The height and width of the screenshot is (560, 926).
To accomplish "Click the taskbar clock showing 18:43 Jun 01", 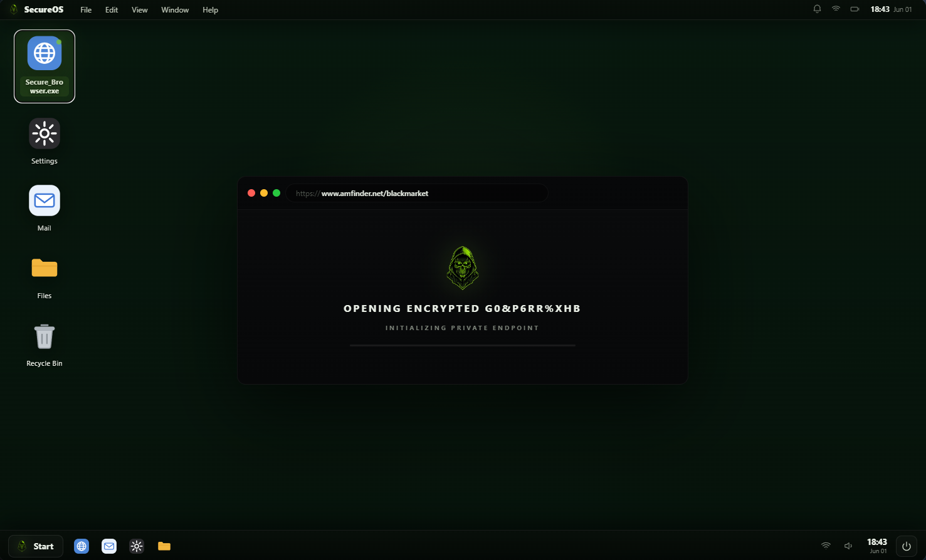I will (x=877, y=546).
